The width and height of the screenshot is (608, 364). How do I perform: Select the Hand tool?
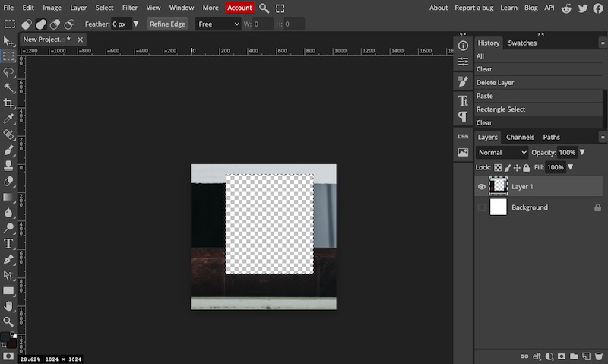tap(8, 305)
